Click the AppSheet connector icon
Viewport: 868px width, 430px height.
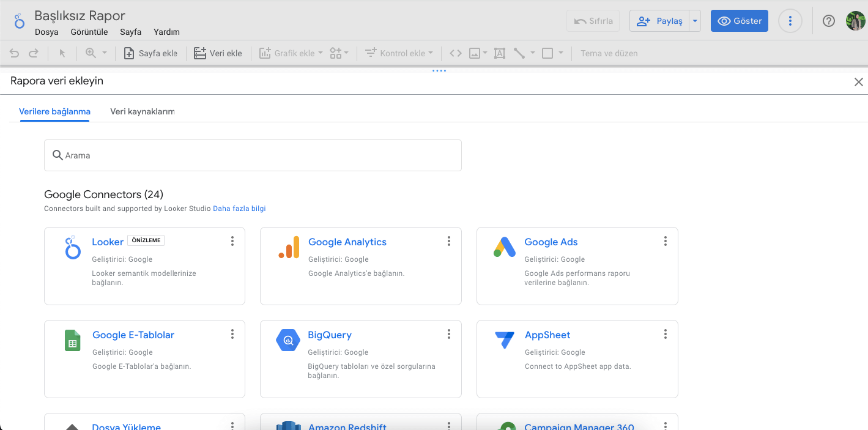(505, 340)
